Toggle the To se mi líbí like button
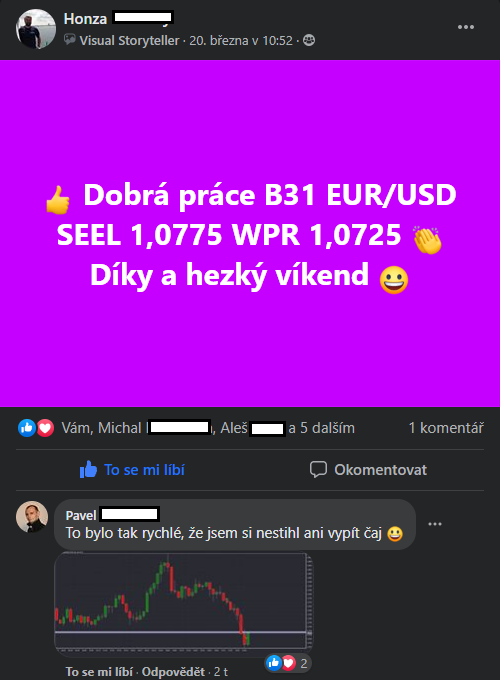This screenshot has width=500, height=680. pyautogui.click(x=132, y=470)
